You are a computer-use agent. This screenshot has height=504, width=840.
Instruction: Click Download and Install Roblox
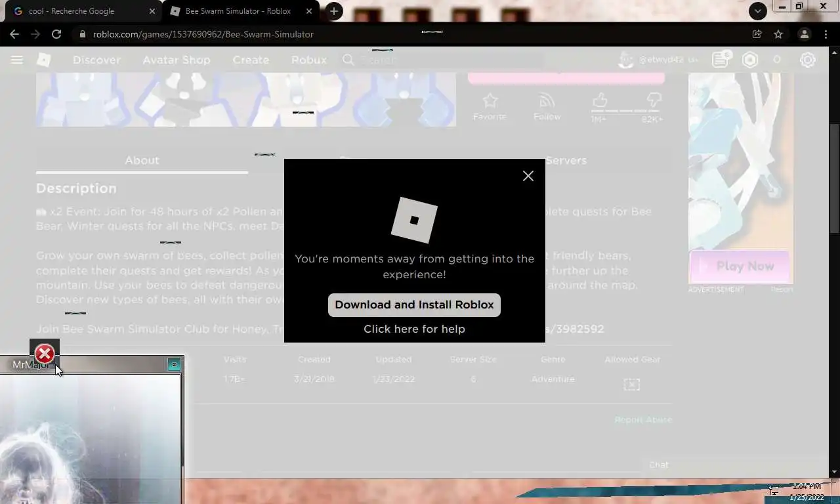click(414, 304)
